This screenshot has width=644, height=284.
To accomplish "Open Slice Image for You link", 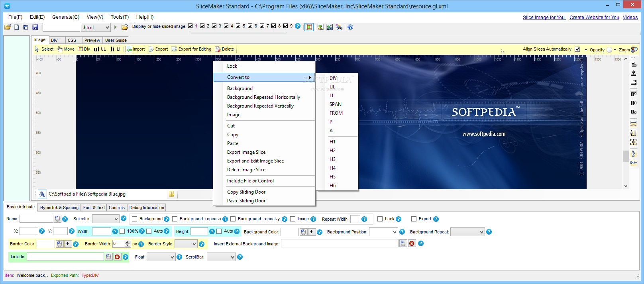I will pyautogui.click(x=544, y=18).
